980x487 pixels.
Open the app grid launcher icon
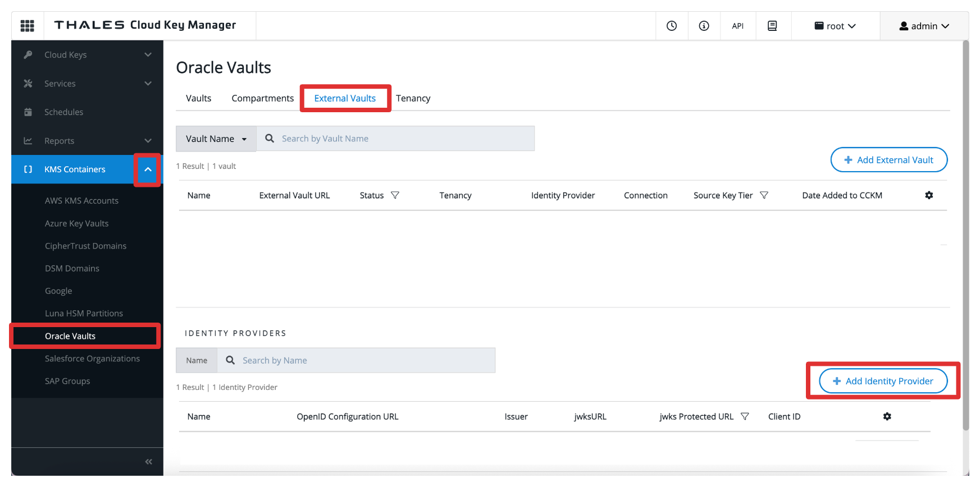pyautogui.click(x=27, y=26)
